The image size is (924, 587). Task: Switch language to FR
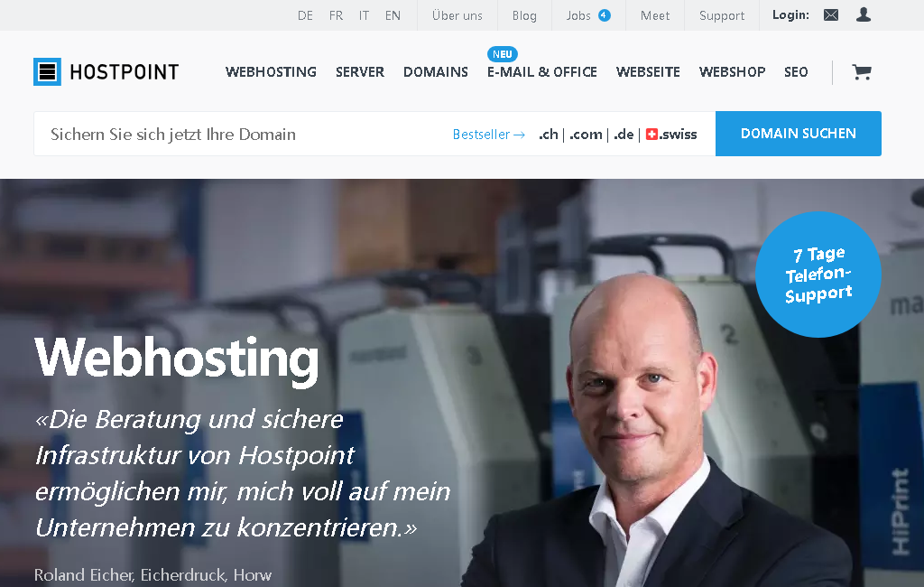pos(336,15)
